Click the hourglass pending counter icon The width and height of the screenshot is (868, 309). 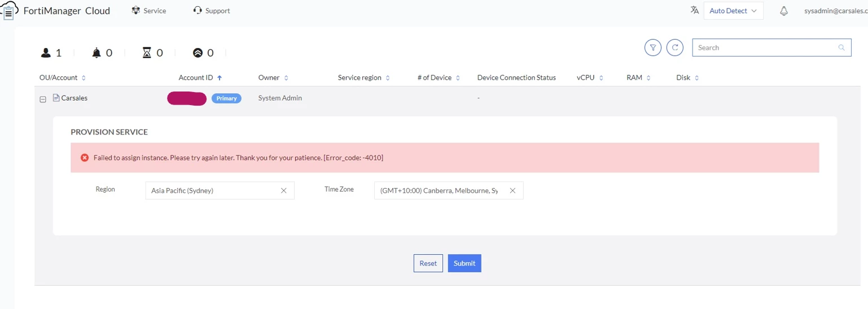tap(147, 53)
